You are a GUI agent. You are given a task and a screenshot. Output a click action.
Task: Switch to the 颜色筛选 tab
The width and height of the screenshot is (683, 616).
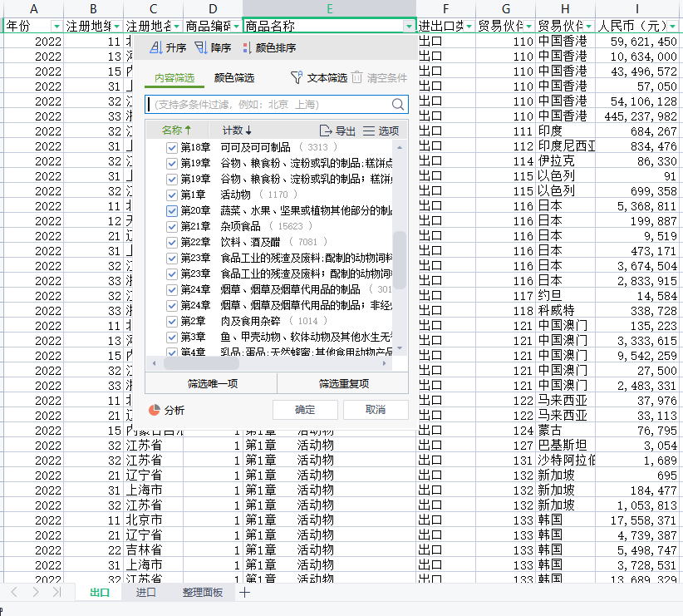tap(234, 78)
